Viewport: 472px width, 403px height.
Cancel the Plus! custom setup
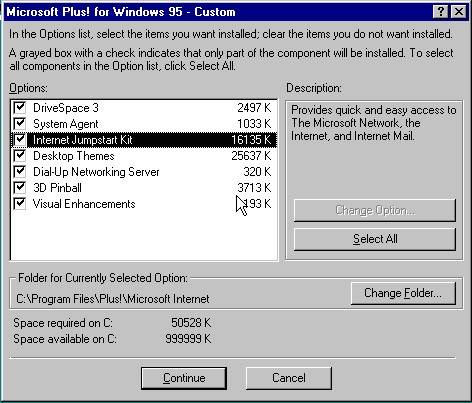click(289, 378)
